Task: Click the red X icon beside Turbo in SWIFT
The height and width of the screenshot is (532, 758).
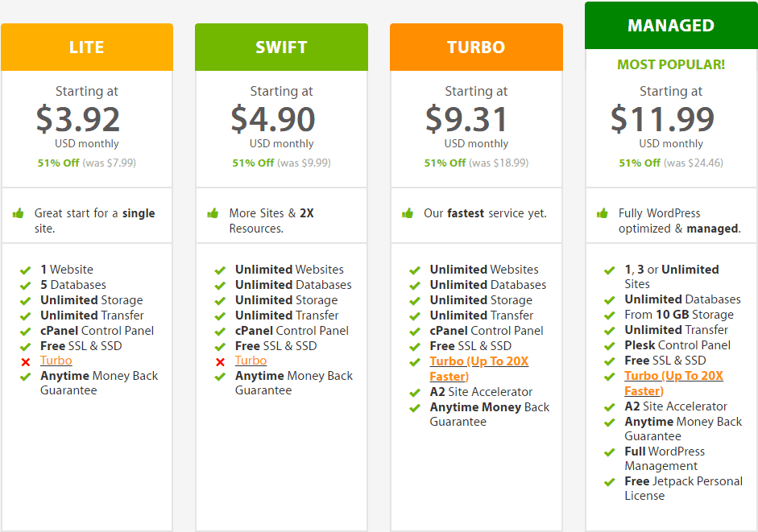Action: (221, 362)
